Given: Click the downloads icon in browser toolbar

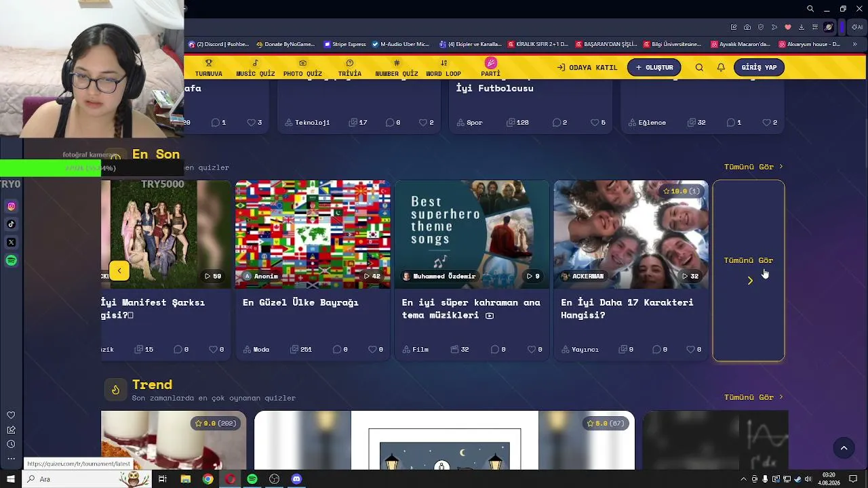Looking at the screenshot, I should pos(802,27).
